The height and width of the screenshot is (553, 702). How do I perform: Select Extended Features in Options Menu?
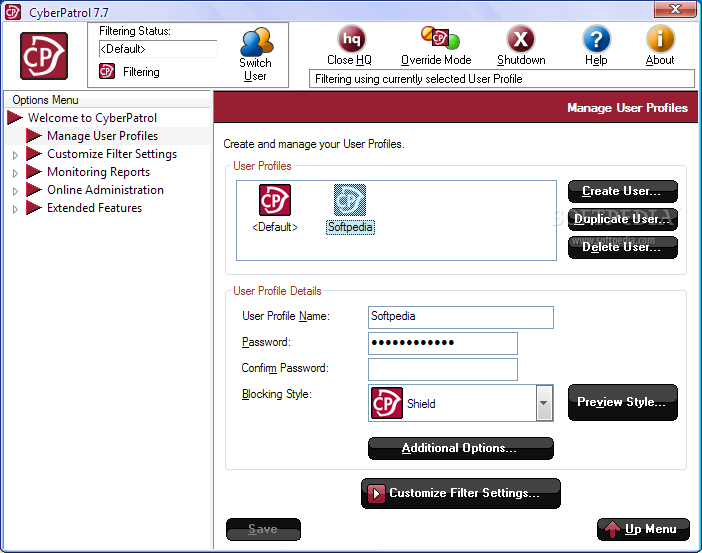tap(94, 208)
